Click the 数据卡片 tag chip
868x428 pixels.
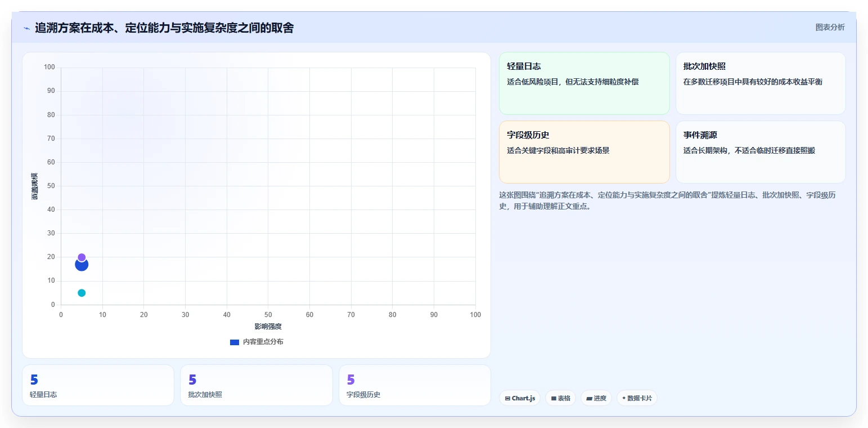[637, 398]
